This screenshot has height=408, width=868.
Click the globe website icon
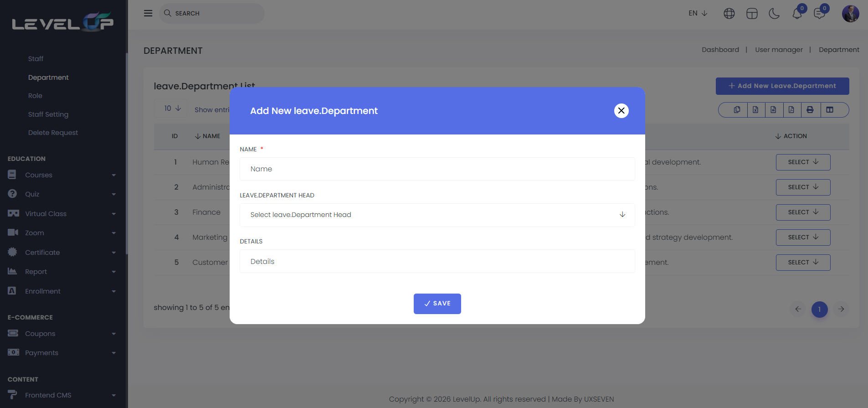[x=729, y=14]
